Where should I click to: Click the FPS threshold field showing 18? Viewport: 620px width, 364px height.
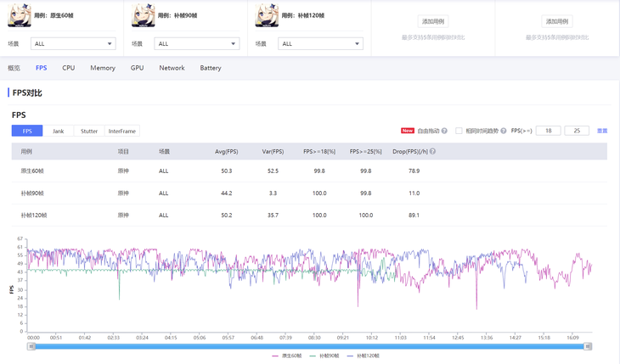(548, 132)
